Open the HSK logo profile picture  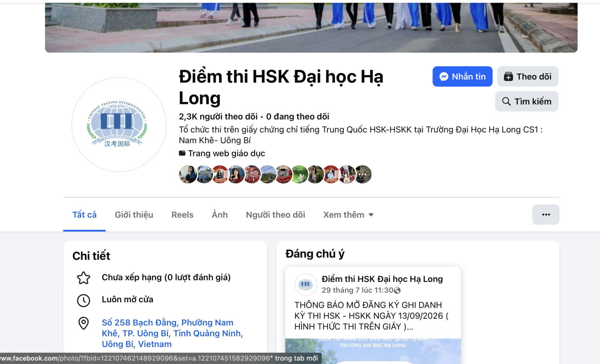[x=119, y=124]
